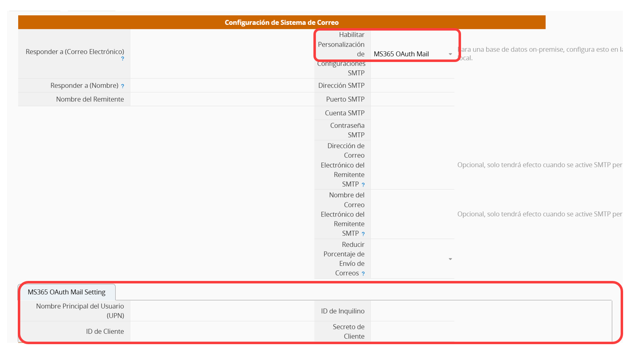Open help for Nombre del Correo Electrónico del Remitente SMTP
638x364 pixels.
tap(363, 234)
